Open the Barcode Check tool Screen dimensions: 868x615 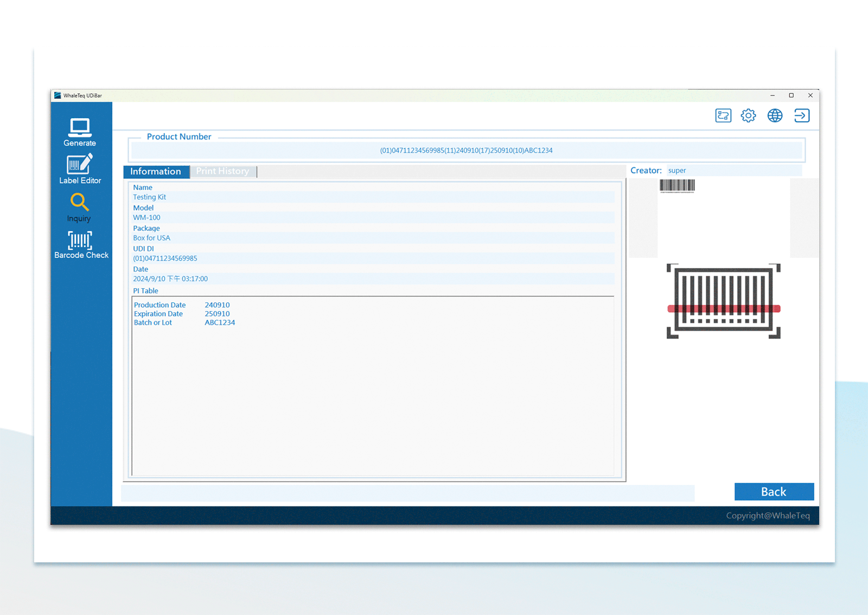(81, 245)
